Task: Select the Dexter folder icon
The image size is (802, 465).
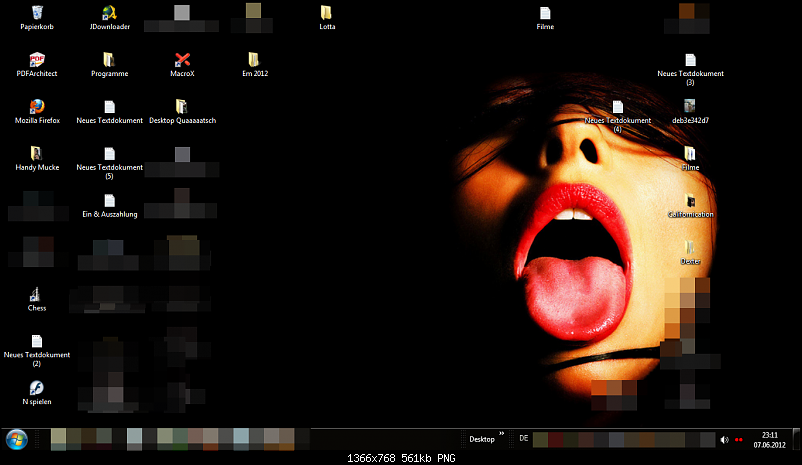Action: (690, 248)
